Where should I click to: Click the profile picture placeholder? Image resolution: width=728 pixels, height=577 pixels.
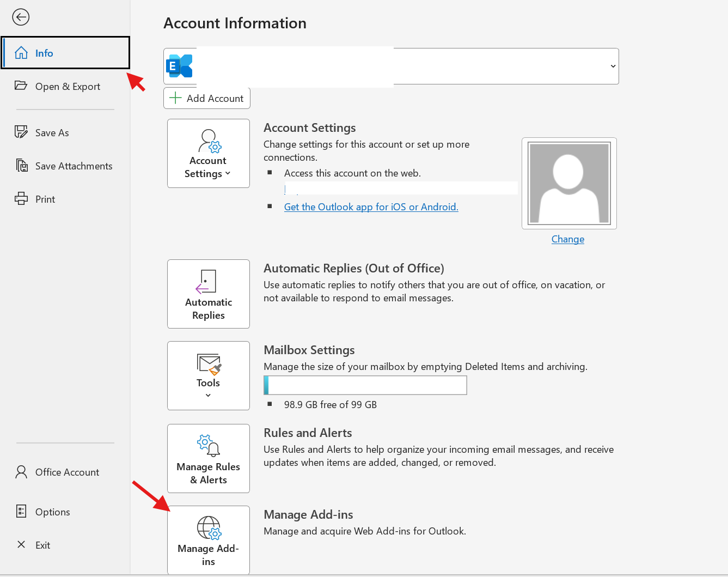coord(569,183)
